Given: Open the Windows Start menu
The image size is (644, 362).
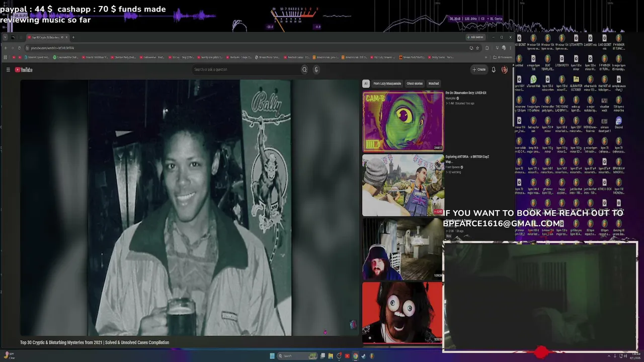Looking at the screenshot, I should pos(272,356).
